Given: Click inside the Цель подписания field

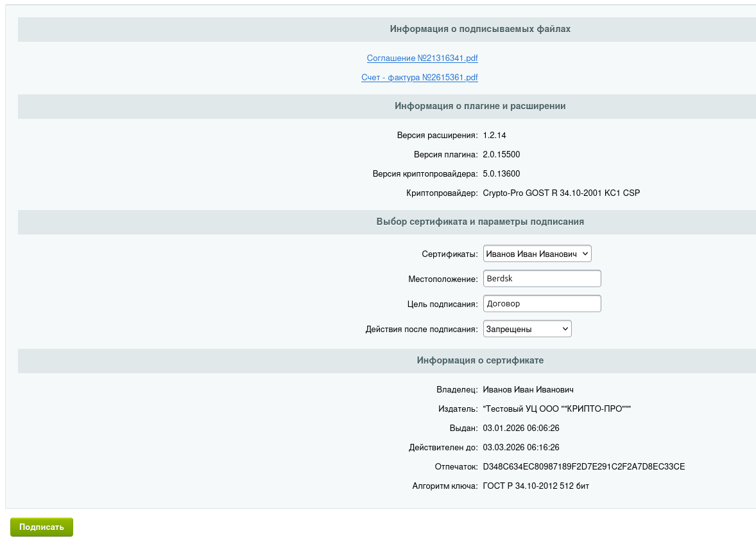Looking at the screenshot, I should [542, 303].
